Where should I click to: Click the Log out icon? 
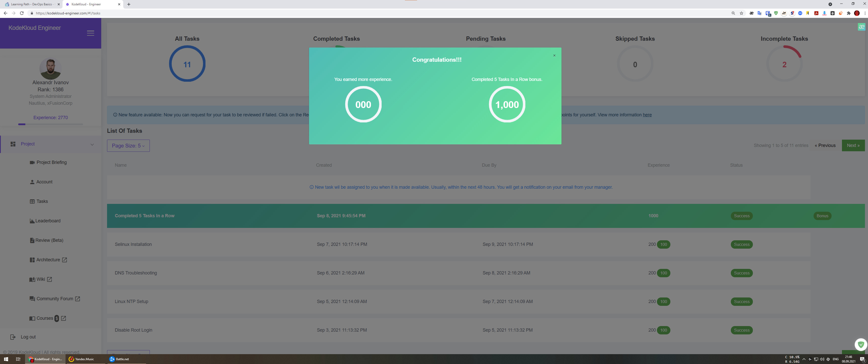pyautogui.click(x=13, y=337)
